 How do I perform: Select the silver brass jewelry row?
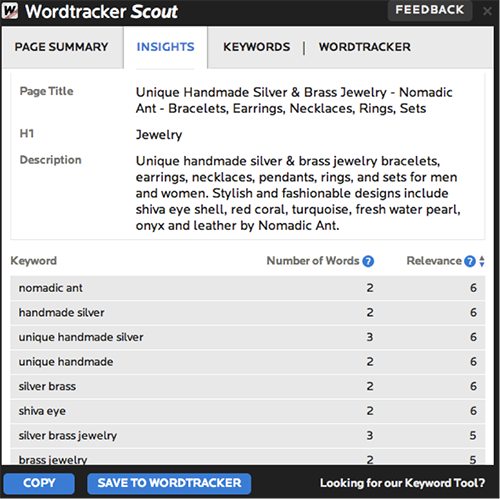pos(248,435)
